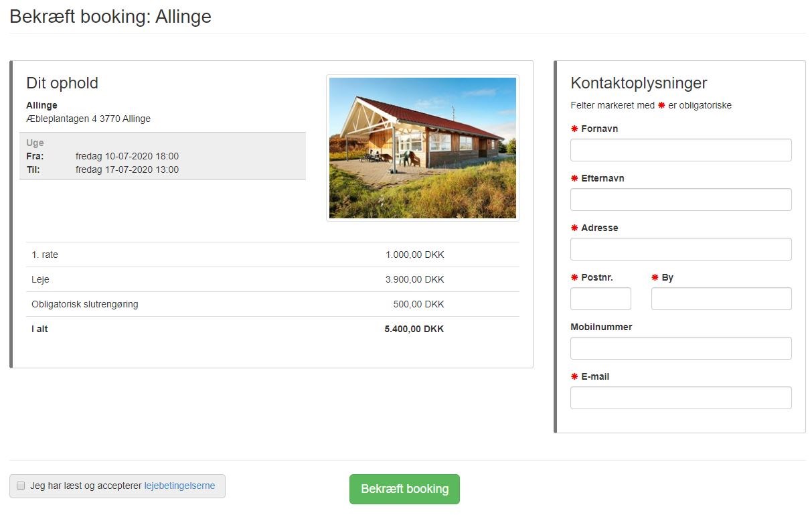
Task: Select the 1. rate amount 1.000,00 DKK
Action: pyautogui.click(x=415, y=254)
